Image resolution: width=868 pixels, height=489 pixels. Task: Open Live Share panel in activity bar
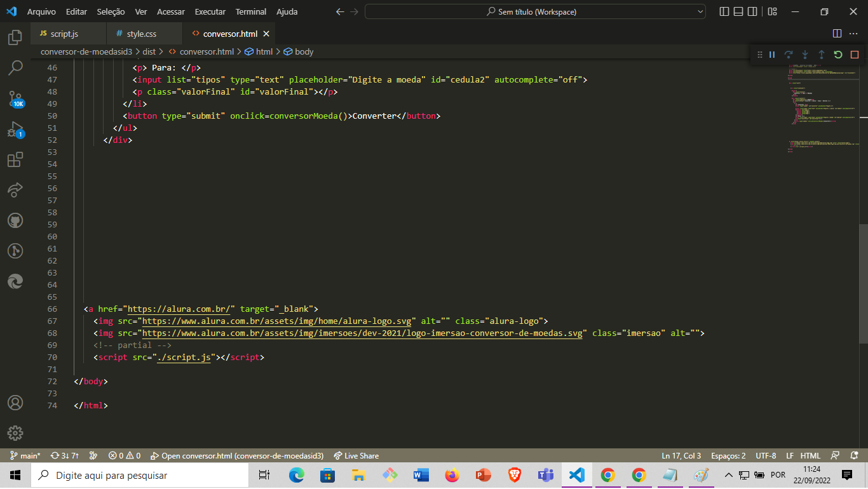15,190
